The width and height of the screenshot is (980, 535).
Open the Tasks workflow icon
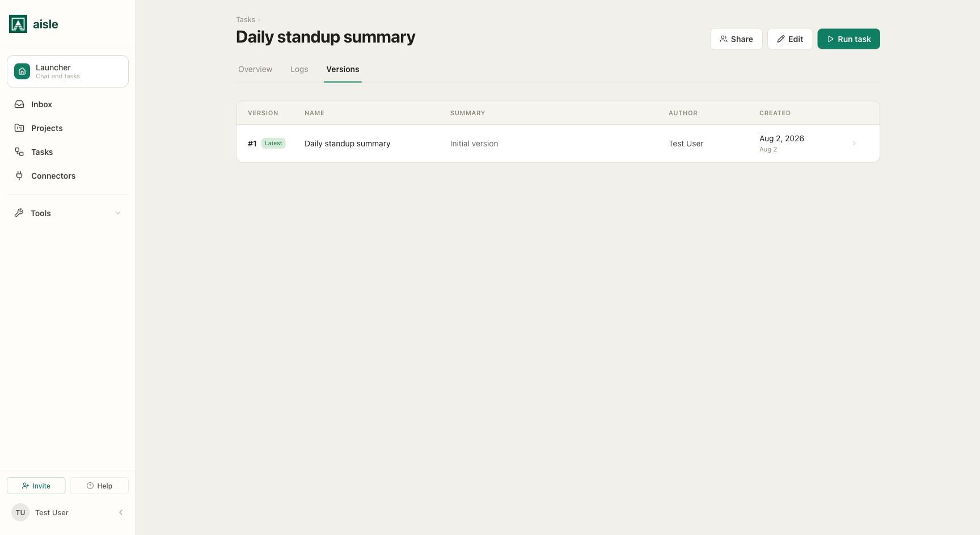point(19,152)
